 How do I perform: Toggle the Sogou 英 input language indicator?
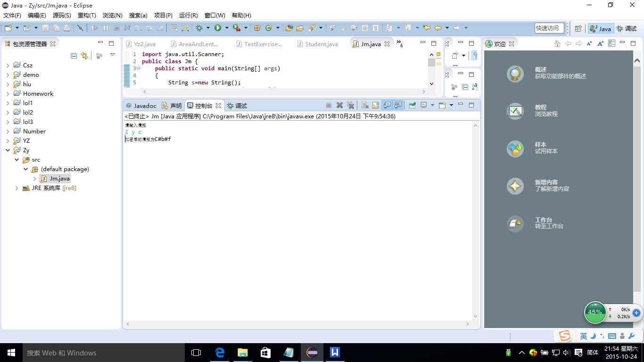pos(584,336)
